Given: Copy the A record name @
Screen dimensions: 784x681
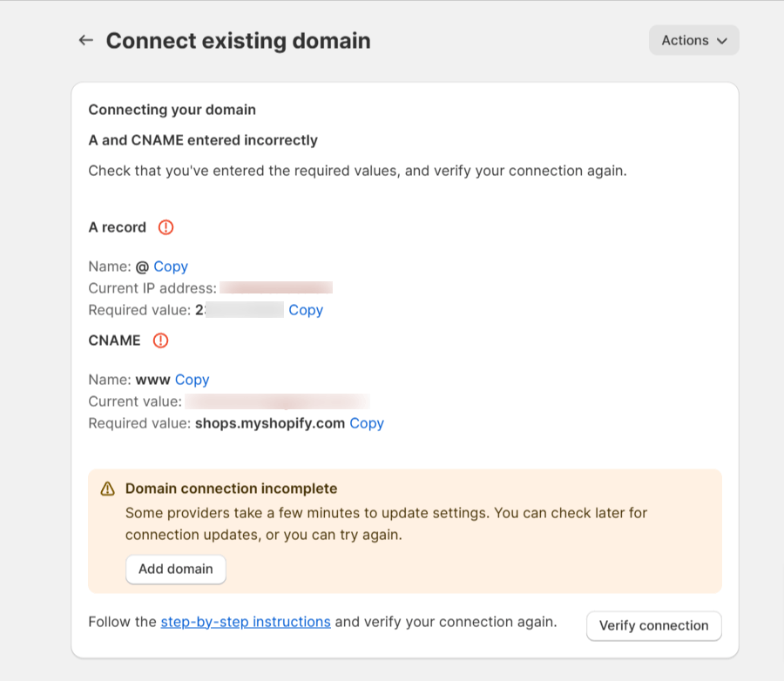Looking at the screenshot, I should pyautogui.click(x=171, y=266).
